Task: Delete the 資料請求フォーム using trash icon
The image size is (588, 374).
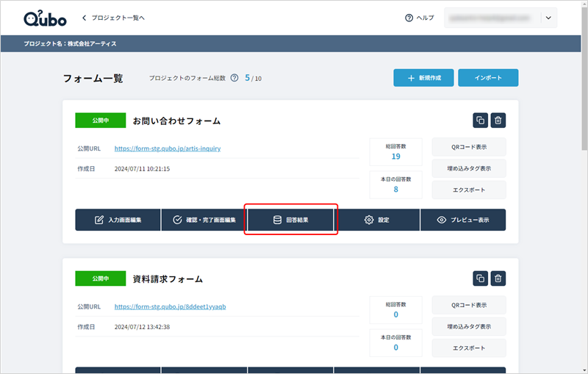Action: [498, 278]
